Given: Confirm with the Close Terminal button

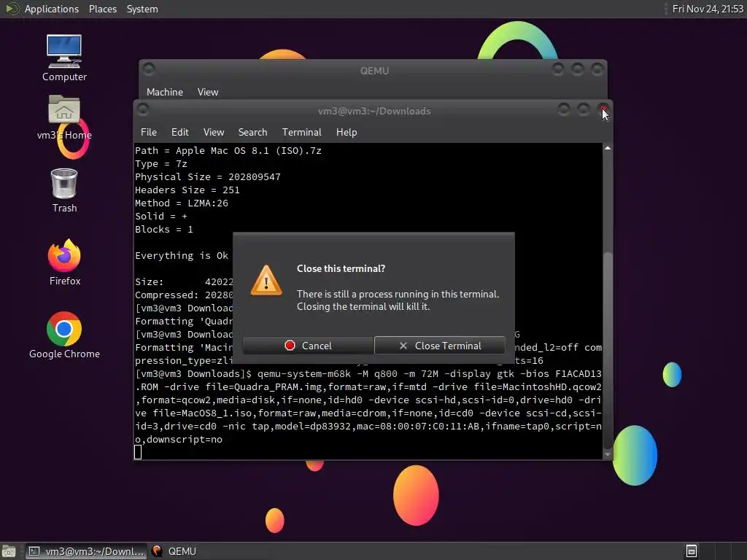Looking at the screenshot, I should coord(440,346).
